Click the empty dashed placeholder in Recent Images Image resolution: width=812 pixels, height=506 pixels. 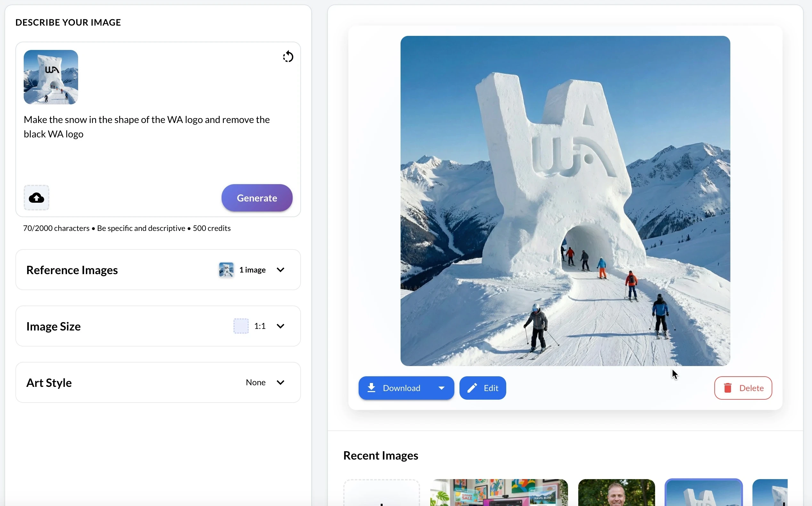pos(381,493)
